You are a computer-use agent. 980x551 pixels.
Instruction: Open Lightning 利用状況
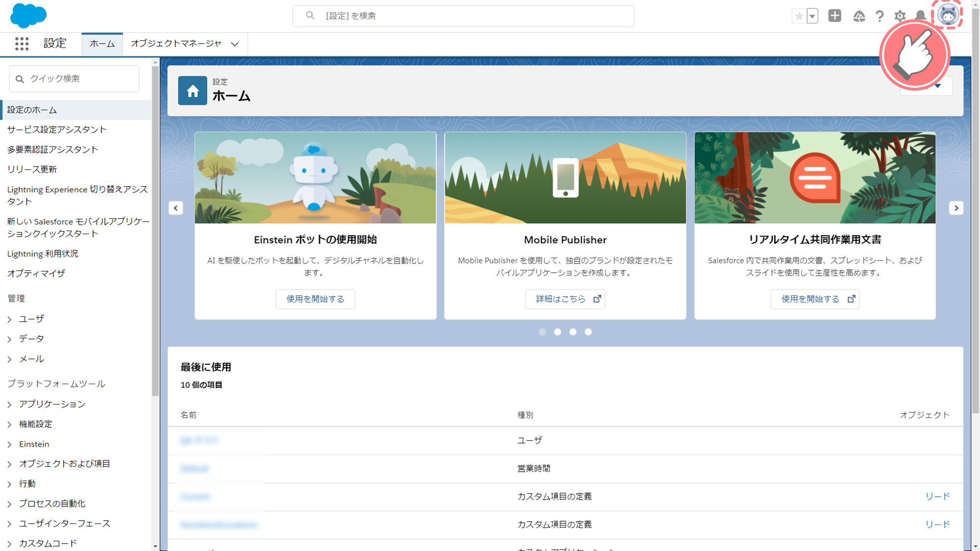(x=43, y=253)
